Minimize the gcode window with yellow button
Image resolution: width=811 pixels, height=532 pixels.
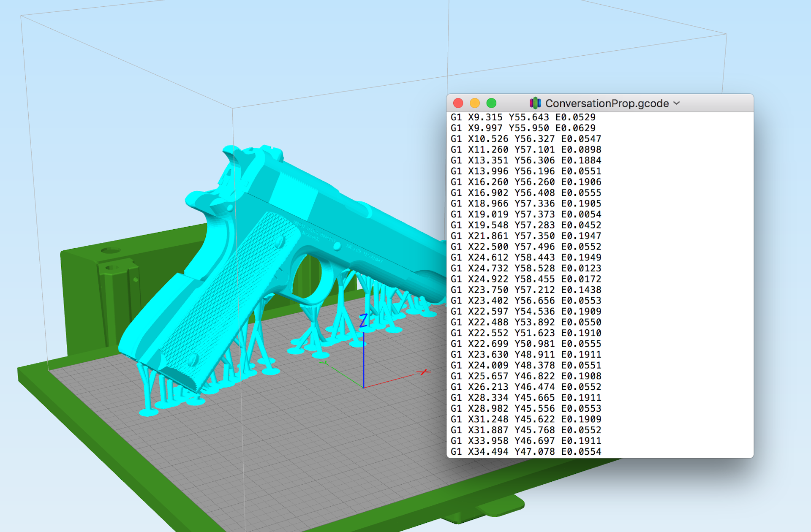click(474, 103)
